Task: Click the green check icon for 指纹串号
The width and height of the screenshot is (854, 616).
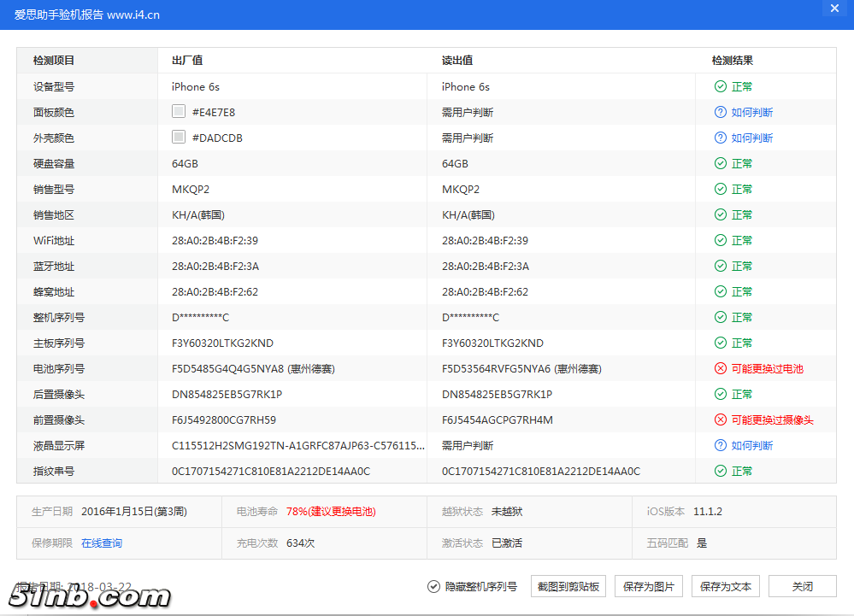Action: 721,471
